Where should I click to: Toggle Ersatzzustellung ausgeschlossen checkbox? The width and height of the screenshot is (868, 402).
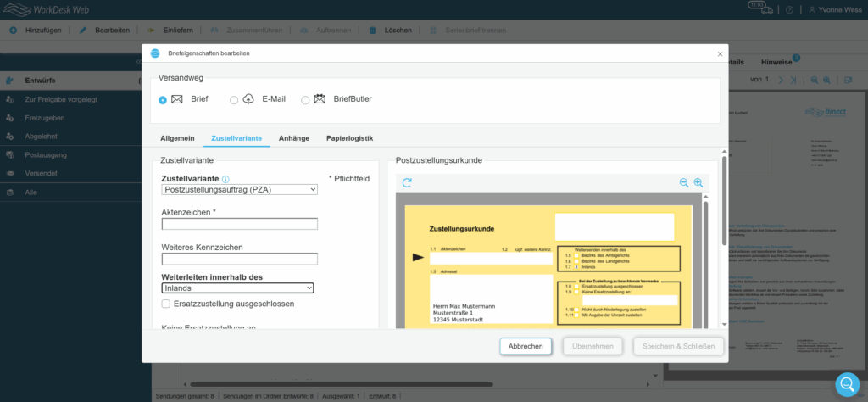coord(165,304)
